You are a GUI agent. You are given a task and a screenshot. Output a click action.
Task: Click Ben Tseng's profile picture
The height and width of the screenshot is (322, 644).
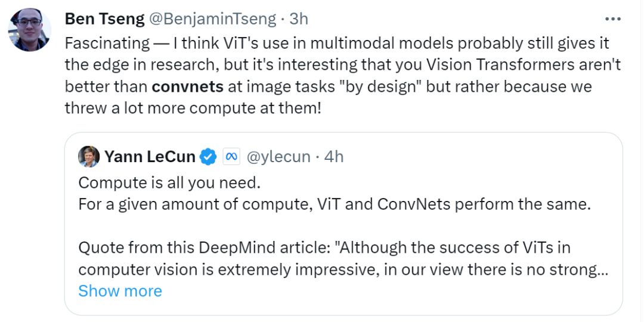click(29, 30)
